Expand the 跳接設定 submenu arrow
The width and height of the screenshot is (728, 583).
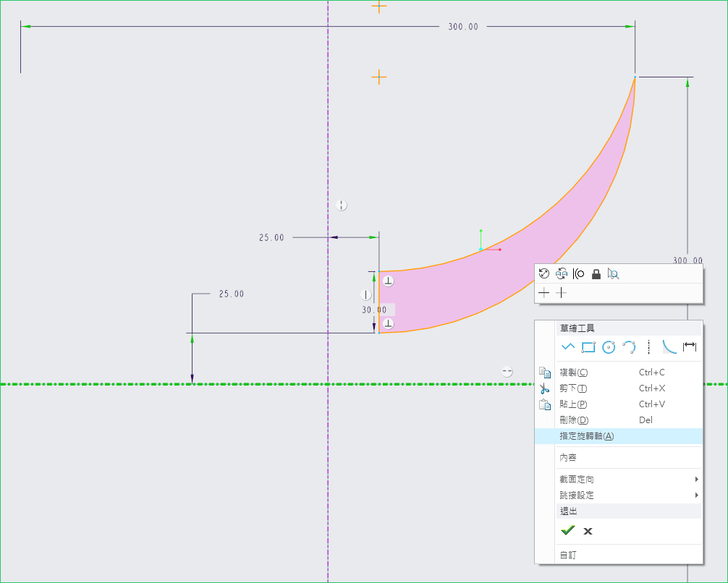(697, 495)
